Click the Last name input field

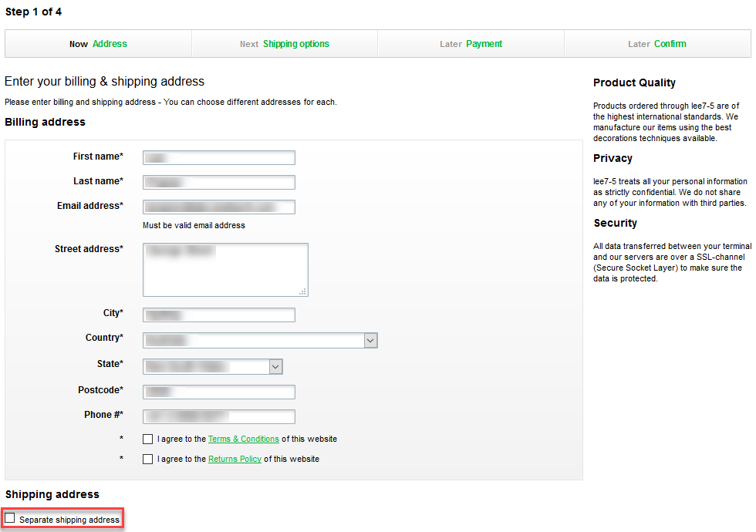[218, 182]
